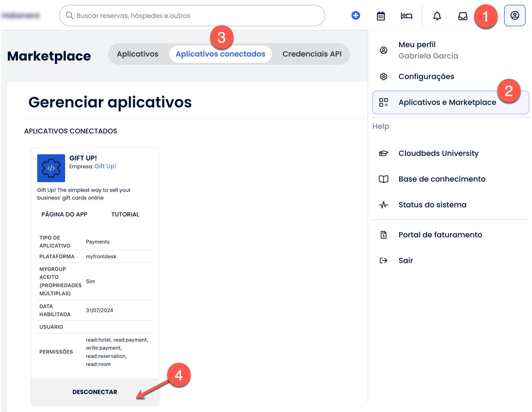Screen dimensions: 532x412
Task: Select Configurações from the menu
Action: coord(426,77)
